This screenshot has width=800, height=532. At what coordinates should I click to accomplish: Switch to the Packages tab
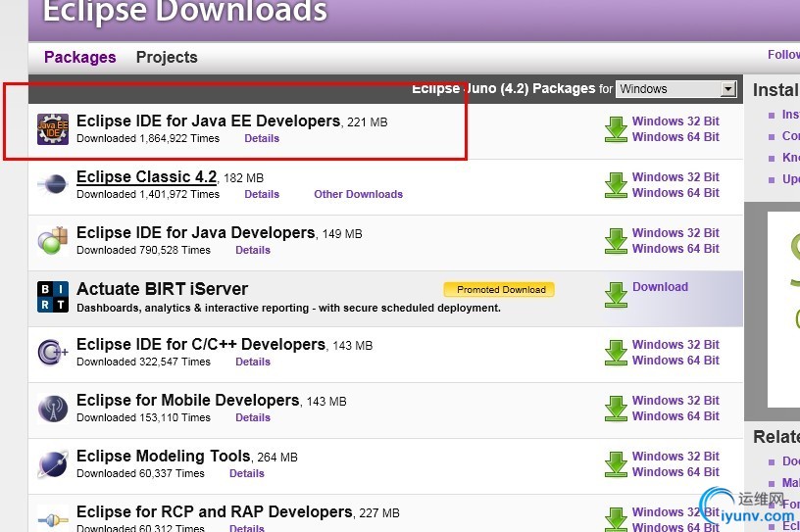click(x=80, y=57)
